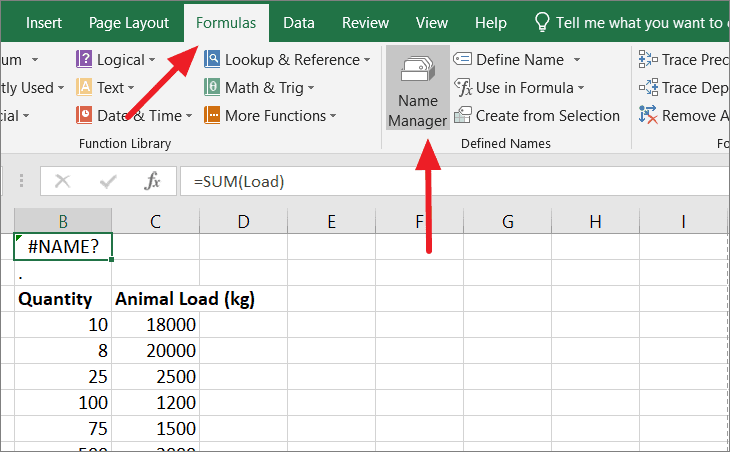
Task: Click the Math & Trig icon
Action: click(212, 88)
